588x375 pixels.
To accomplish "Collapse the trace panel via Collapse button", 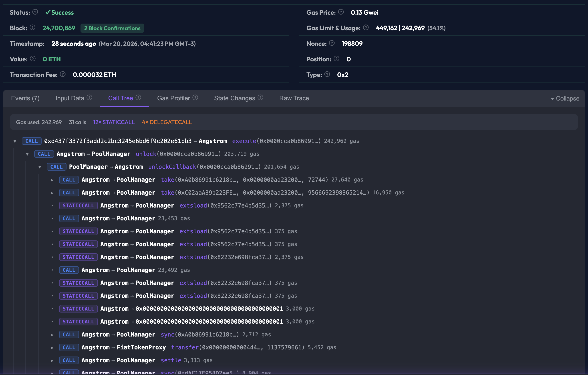I will click(565, 98).
